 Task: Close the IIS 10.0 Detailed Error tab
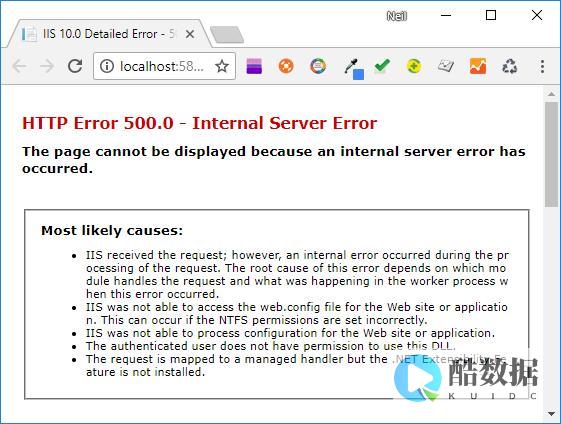tap(190, 34)
